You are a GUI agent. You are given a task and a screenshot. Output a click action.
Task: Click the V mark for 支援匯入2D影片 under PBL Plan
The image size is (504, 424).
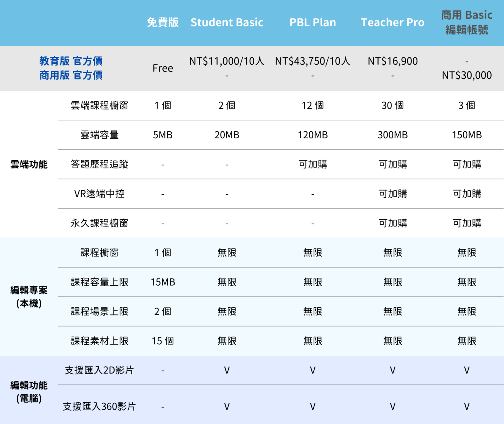(x=313, y=371)
